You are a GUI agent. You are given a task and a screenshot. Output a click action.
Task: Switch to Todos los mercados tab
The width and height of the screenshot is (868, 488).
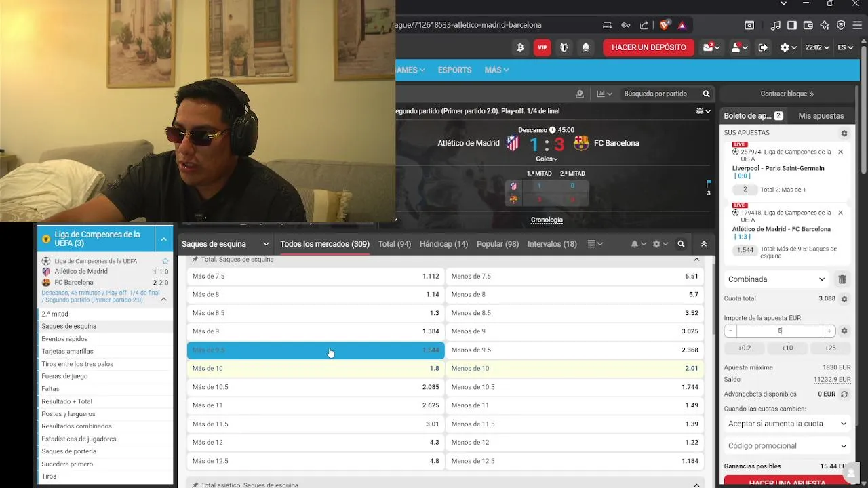(x=325, y=244)
